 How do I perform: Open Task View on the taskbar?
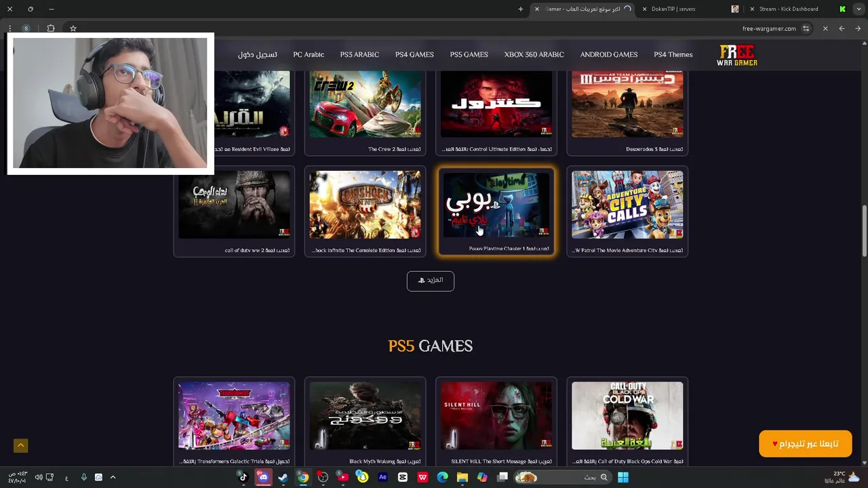tap(502, 477)
